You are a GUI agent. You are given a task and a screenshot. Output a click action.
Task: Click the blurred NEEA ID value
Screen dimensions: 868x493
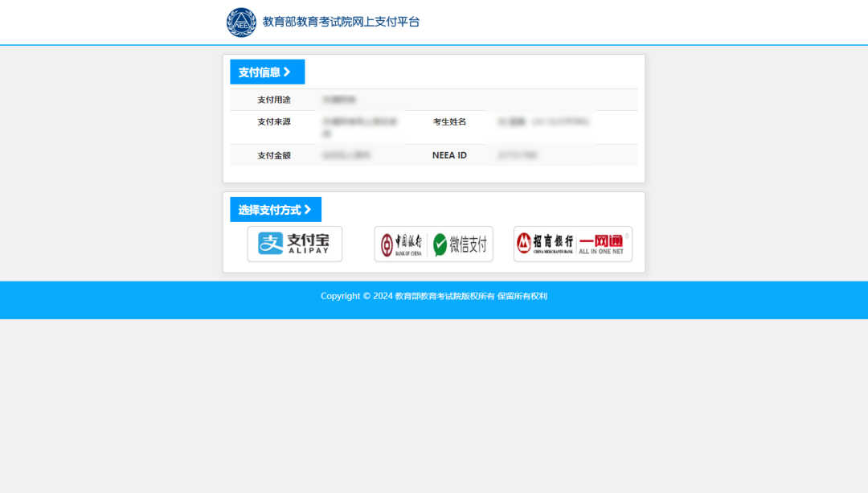click(518, 155)
